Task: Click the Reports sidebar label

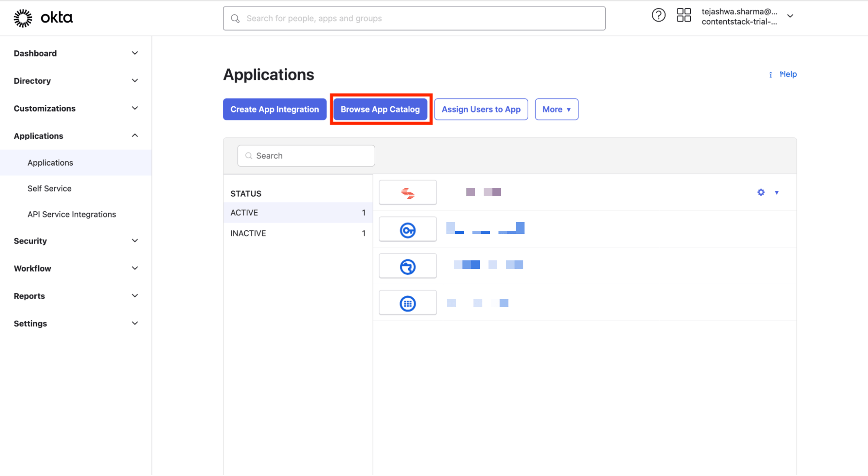Action: [x=29, y=296]
